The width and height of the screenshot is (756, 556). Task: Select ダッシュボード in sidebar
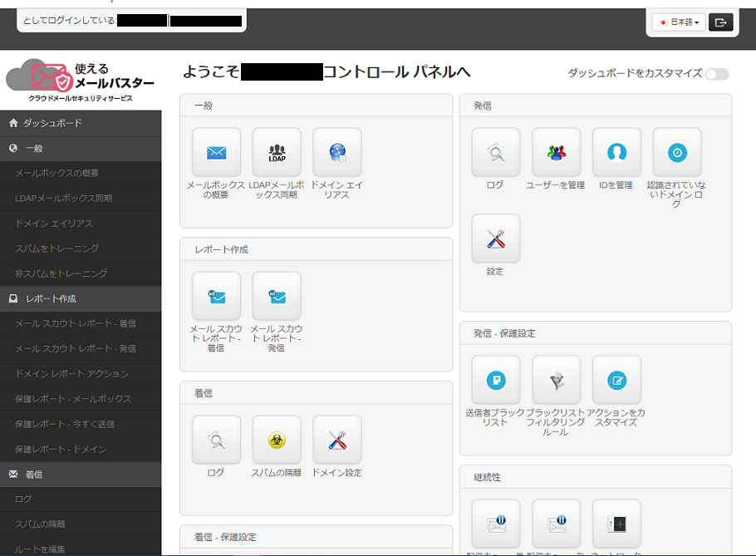pos(81,123)
